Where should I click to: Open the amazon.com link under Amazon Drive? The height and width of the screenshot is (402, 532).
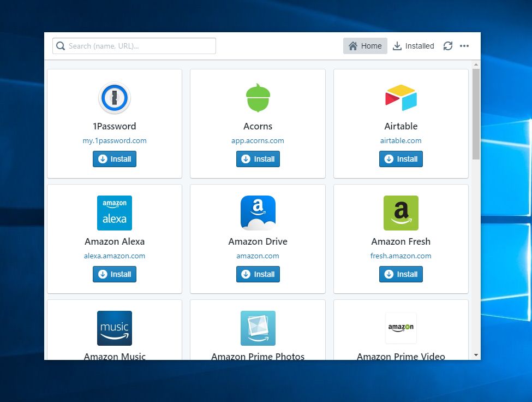click(x=258, y=256)
